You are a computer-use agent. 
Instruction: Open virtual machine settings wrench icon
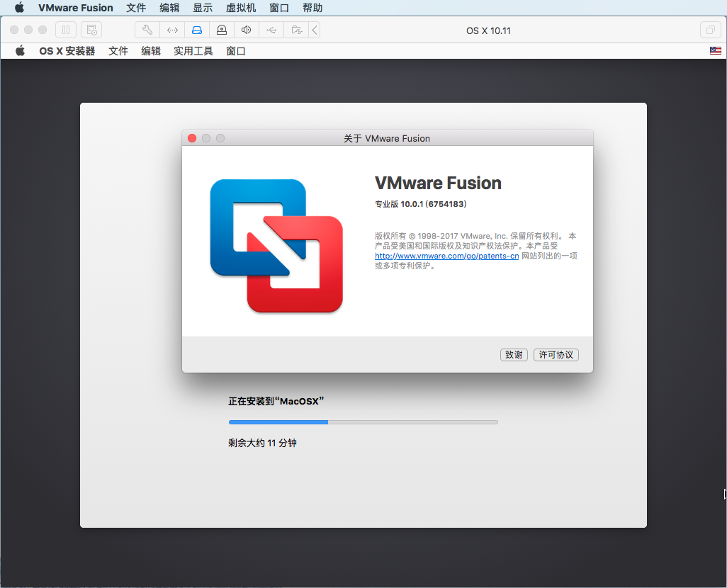pyautogui.click(x=147, y=30)
